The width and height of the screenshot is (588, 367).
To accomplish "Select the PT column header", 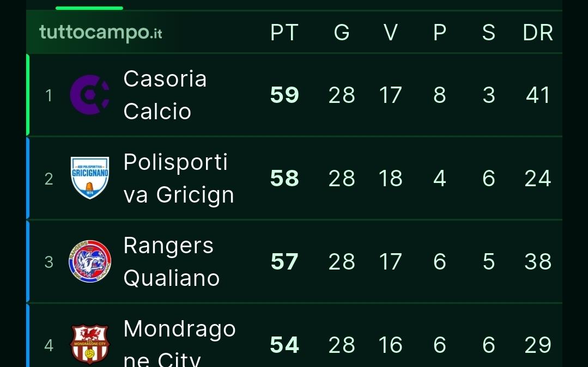I will point(283,32).
